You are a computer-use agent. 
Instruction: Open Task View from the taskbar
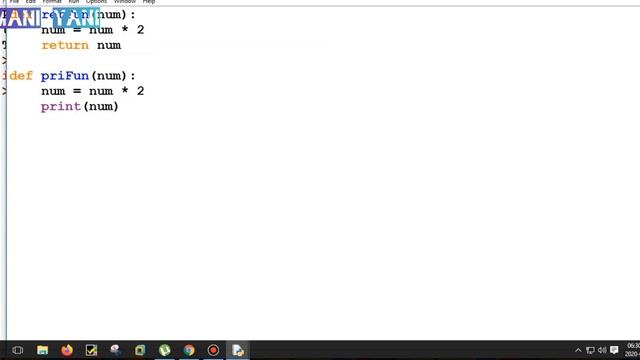[x=18, y=350]
